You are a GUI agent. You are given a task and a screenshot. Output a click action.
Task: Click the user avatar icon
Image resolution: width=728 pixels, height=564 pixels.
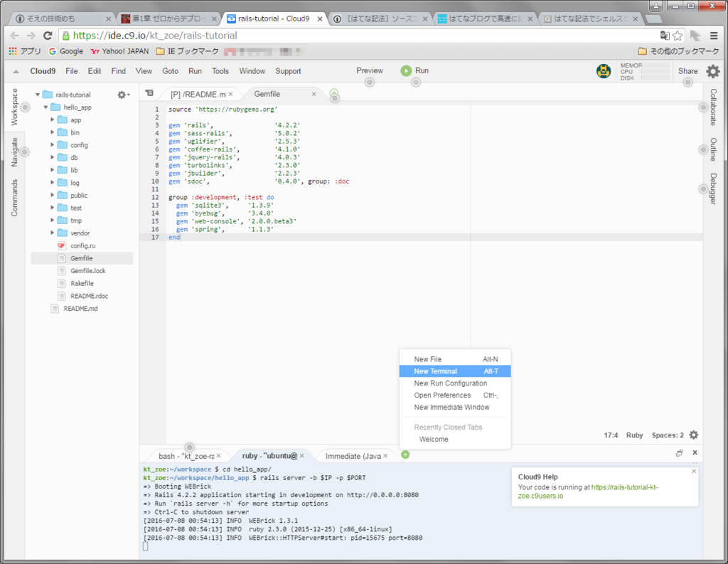pos(603,71)
